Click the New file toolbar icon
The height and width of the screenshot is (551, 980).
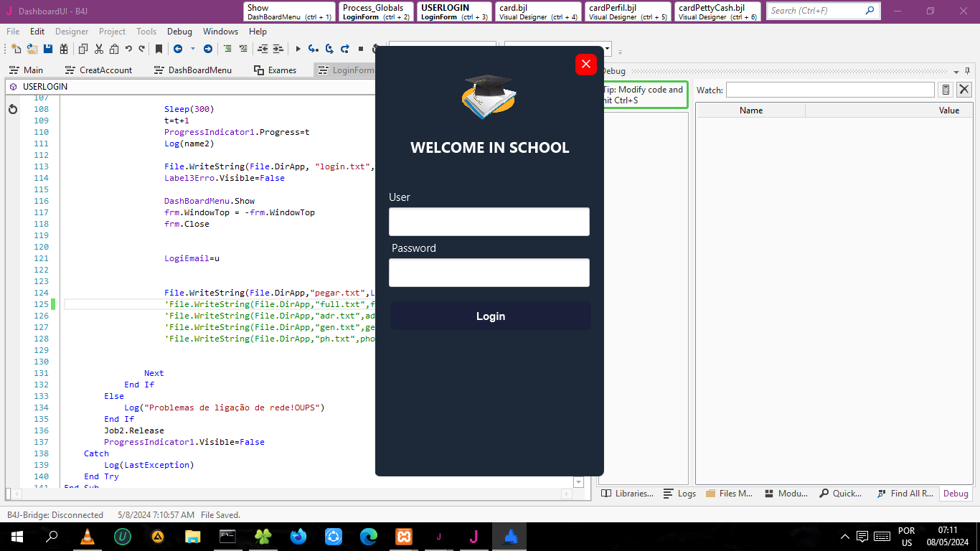point(16,49)
